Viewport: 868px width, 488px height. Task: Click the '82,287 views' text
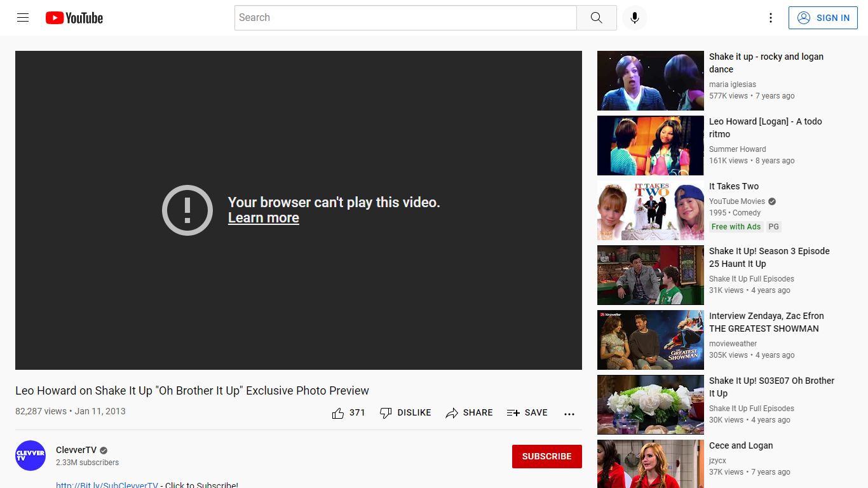41,411
